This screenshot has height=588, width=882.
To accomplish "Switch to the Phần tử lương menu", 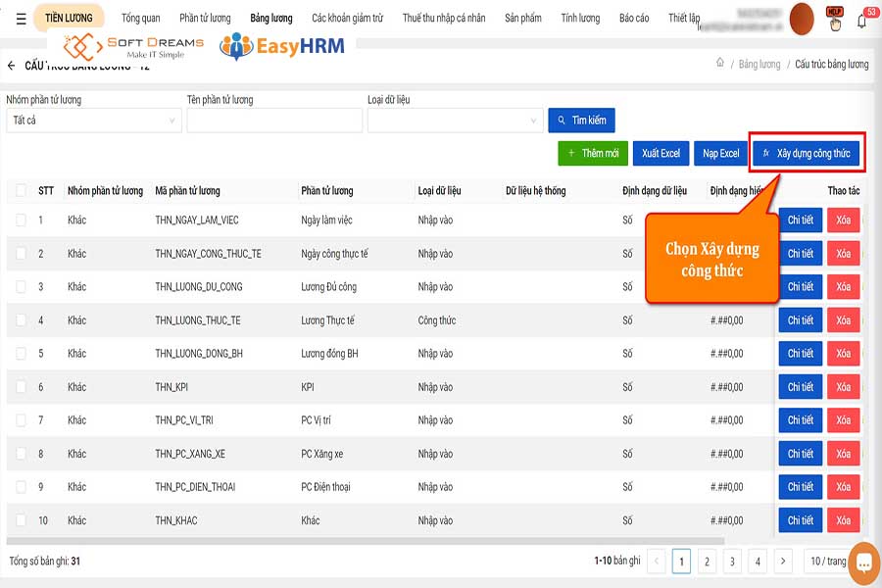I will pos(204,18).
